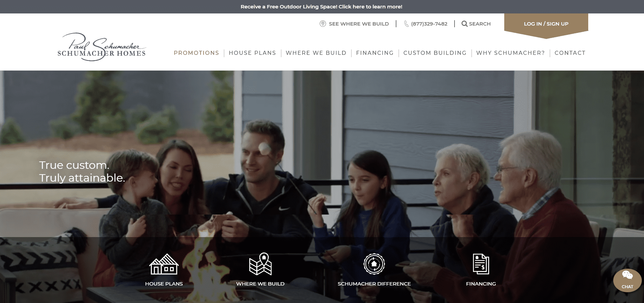644x303 pixels.
Task: Click the map pin location icon
Action: [323, 24]
